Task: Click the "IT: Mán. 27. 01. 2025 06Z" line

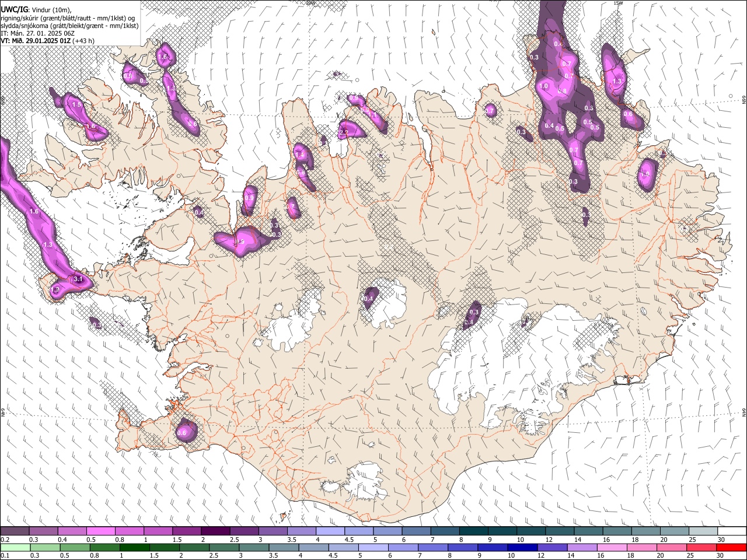Action: pyautogui.click(x=39, y=33)
